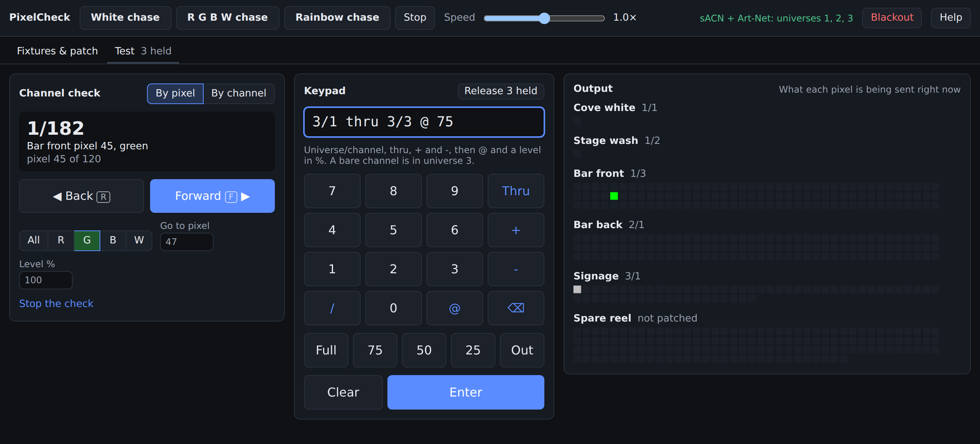Click the Stop the check link
Screen dimensions: 980x444
[x=56, y=304]
